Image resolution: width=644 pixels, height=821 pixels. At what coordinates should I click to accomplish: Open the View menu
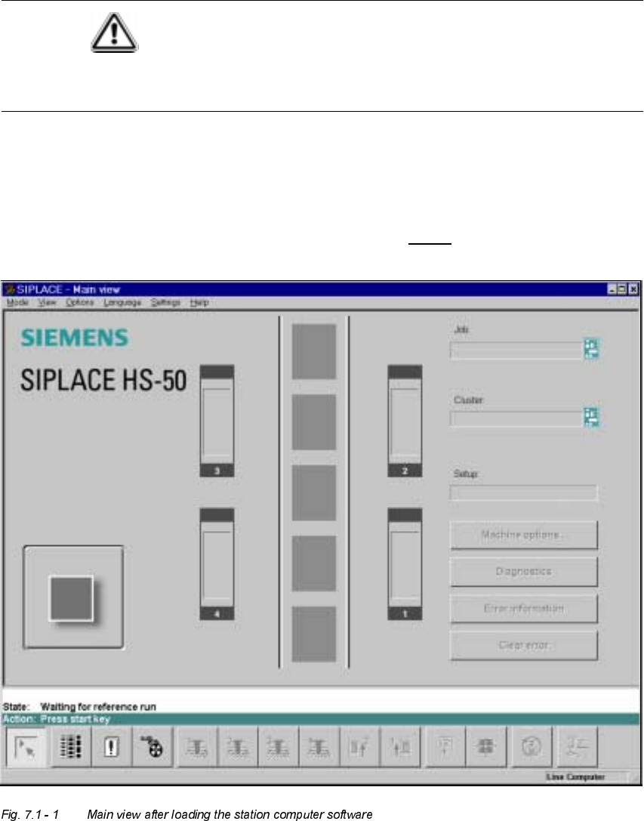click(x=47, y=303)
